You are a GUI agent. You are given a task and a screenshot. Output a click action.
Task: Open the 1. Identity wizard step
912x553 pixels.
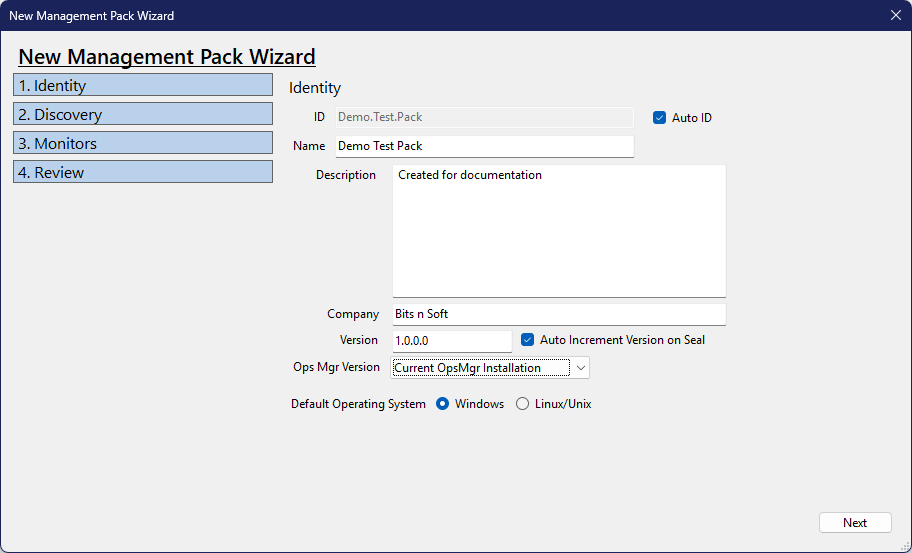[143, 86]
